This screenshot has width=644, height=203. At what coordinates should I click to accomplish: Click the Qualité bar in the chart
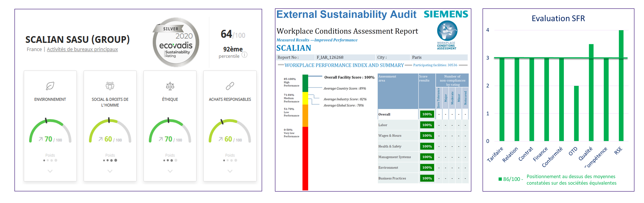coord(591,93)
